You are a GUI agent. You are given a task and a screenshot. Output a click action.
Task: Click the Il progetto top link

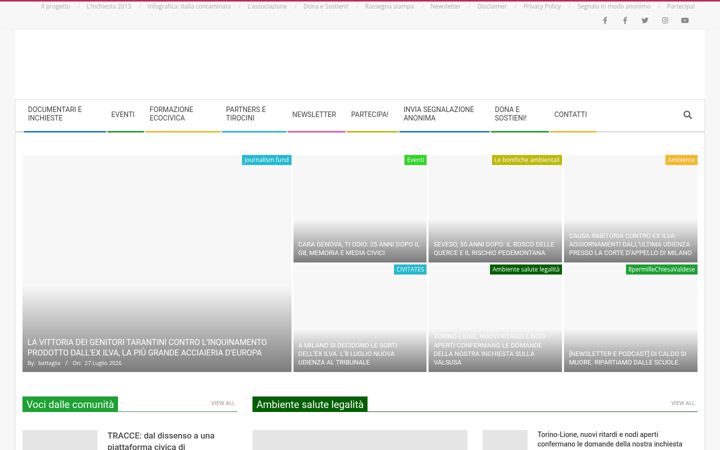pyautogui.click(x=56, y=6)
